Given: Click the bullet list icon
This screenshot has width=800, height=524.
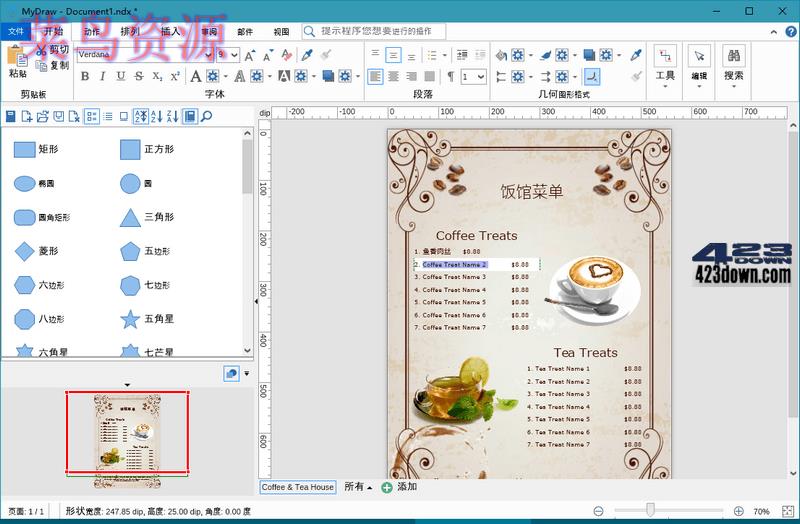Looking at the screenshot, I should click(x=432, y=55).
